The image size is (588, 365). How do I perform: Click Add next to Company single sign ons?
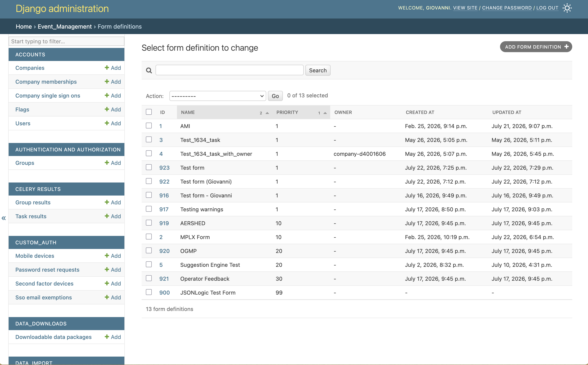(113, 96)
